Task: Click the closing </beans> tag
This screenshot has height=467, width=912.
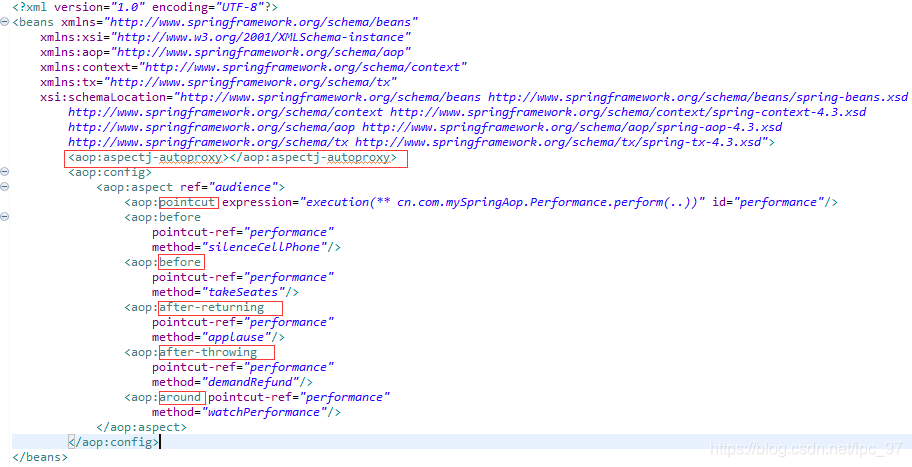Action: pyautogui.click(x=40, y=457)
